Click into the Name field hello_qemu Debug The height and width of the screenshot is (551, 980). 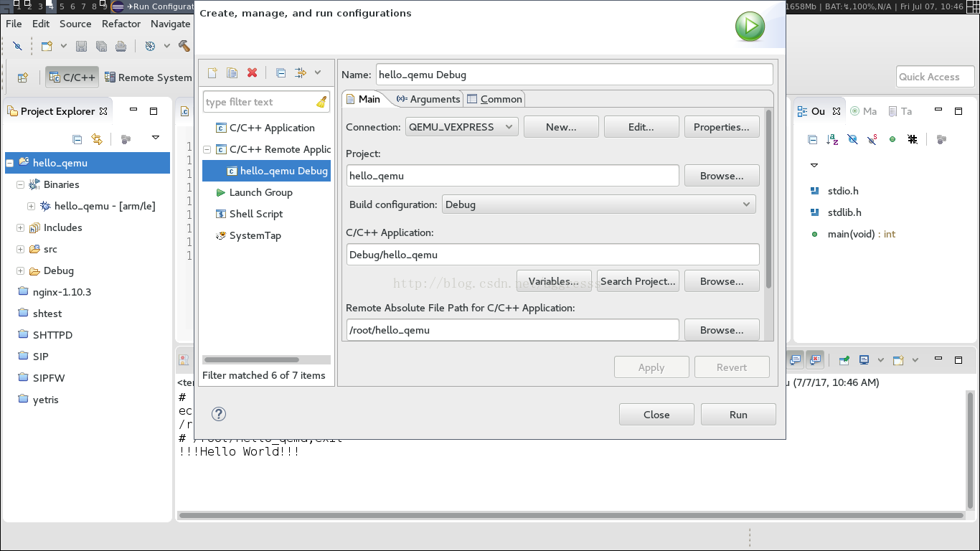tap(575, 74)
